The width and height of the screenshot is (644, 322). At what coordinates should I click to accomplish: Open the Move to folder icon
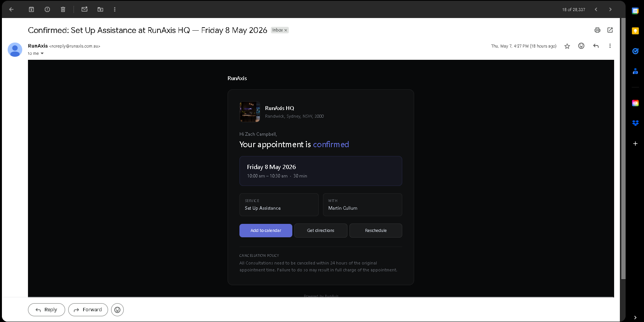[100, 10]
